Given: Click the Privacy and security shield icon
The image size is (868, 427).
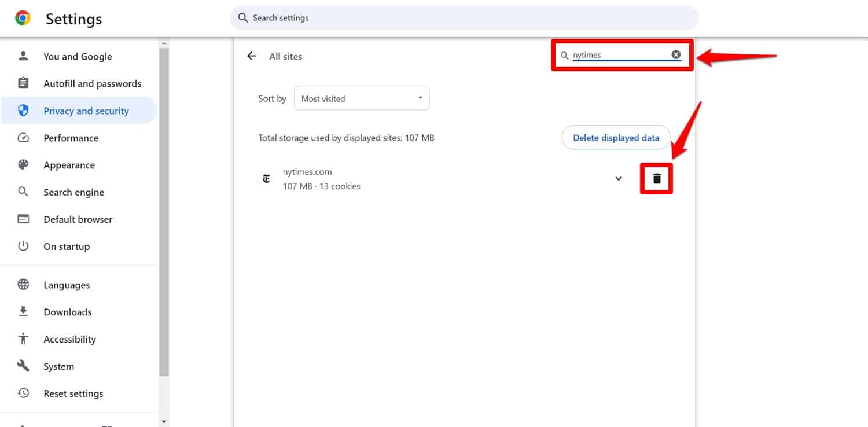Looking at the screenshot, I should 23,111.
